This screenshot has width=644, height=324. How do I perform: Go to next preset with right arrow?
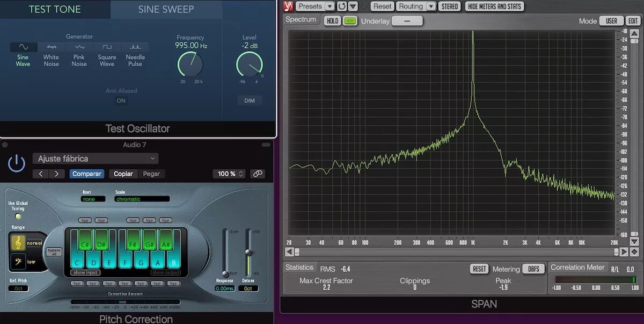[57, 174]
